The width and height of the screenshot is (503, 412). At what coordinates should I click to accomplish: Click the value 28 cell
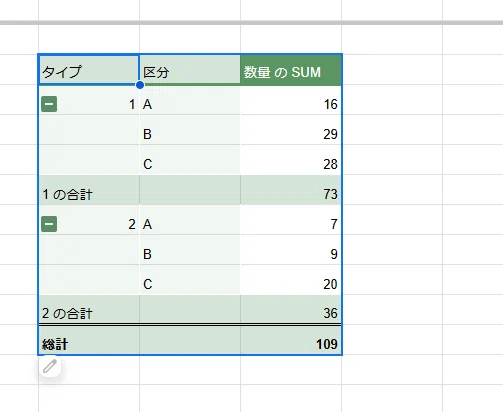click(291, 160)
